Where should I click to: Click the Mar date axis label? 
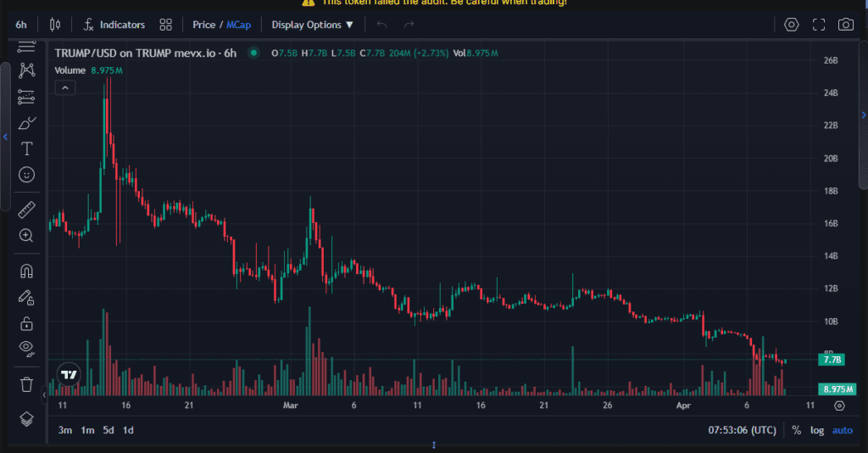click(x=291, y=405)
